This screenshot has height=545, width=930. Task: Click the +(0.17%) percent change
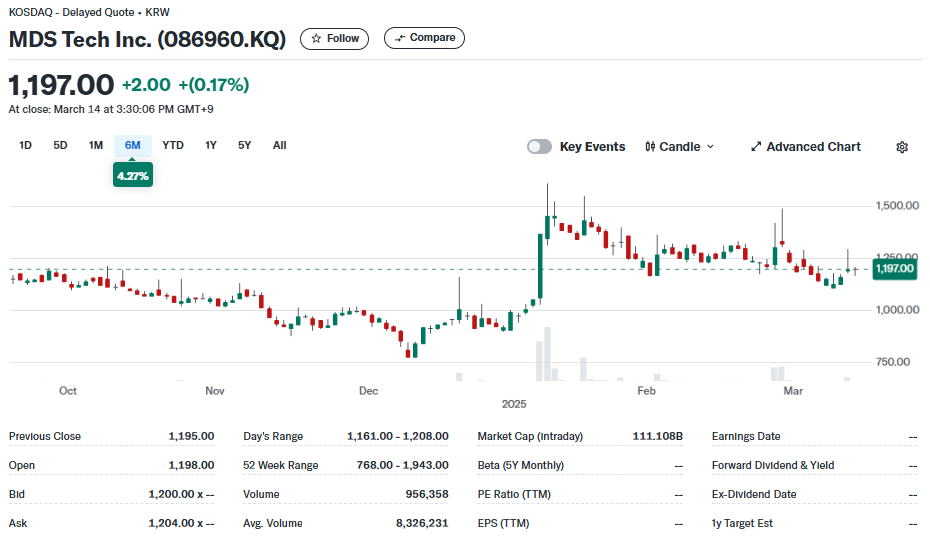click(x=214, y=85)
